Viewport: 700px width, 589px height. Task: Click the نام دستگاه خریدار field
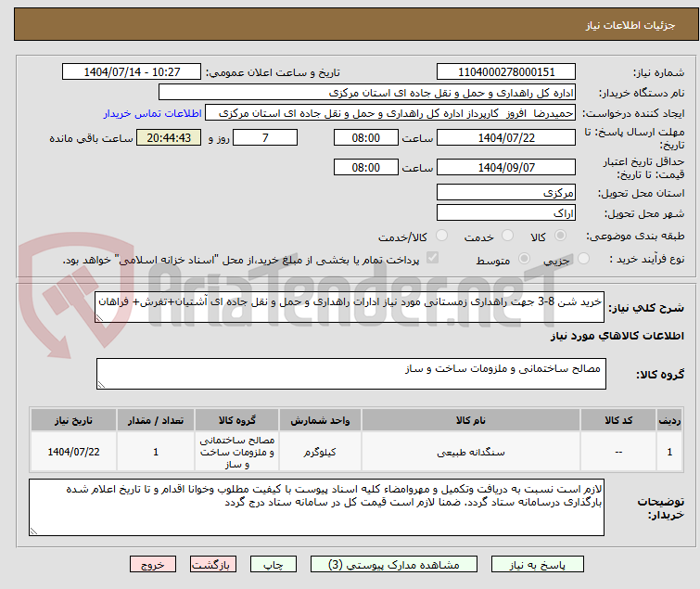click(x=367, y=93)
